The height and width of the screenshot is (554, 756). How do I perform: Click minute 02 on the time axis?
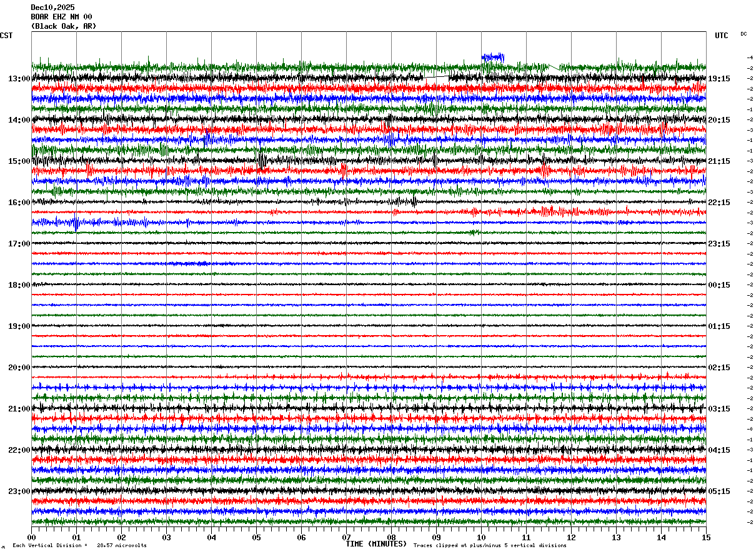[121, 537]
